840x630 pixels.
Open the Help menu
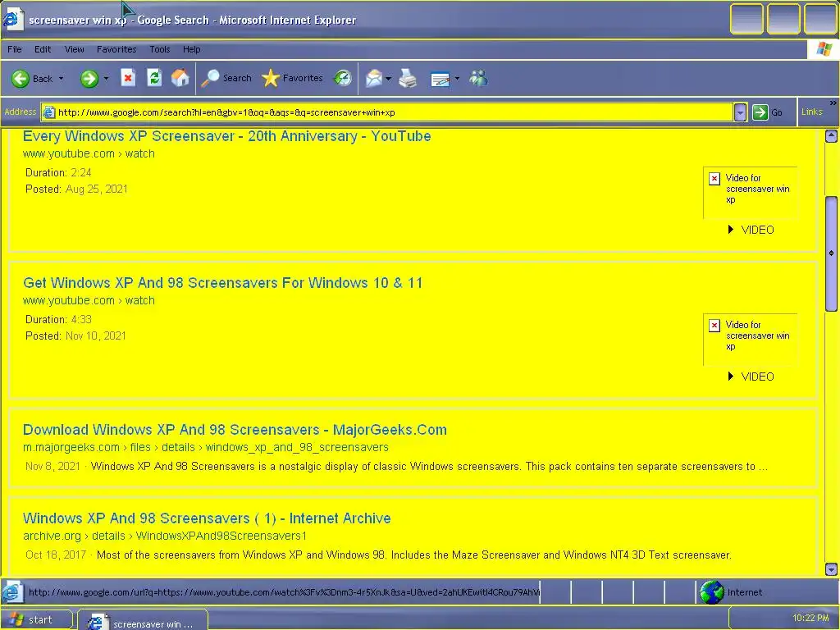pos(191,49)
